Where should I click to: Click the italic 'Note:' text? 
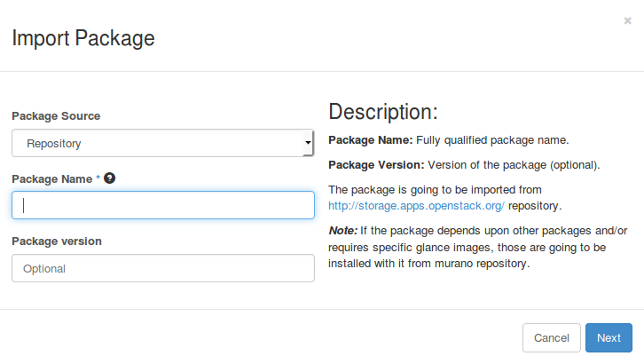point(344,231)
